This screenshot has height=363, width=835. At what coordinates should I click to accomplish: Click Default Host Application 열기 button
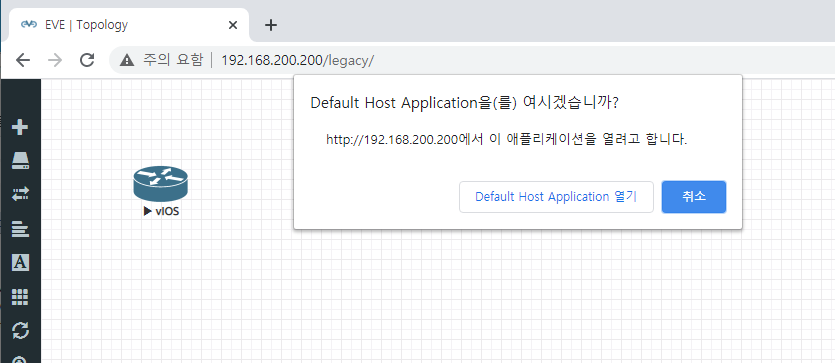(x=556, y=197)
